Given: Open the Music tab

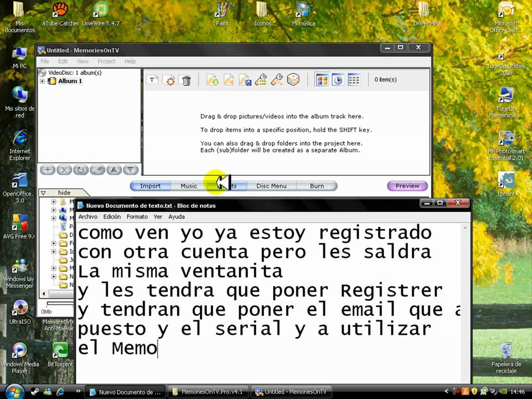Looking at the screenshot, I should pyautogui.click(x=188, y=186).
